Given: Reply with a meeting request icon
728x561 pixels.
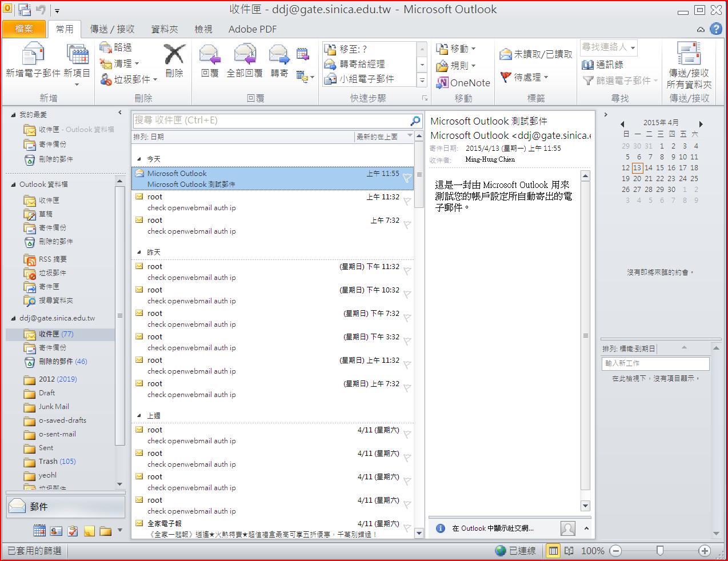Looking at the screenshot, I should click(x=303, y=55).
